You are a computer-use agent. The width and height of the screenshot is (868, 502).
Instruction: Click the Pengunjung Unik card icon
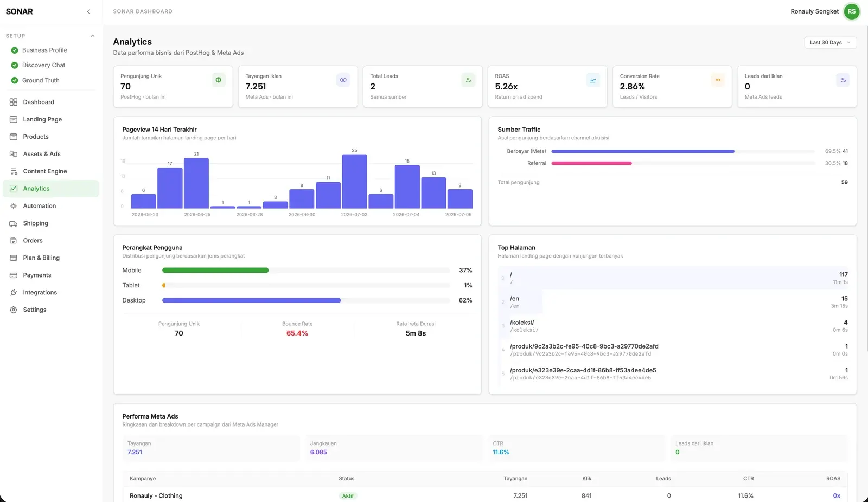[x=219, y=80]
